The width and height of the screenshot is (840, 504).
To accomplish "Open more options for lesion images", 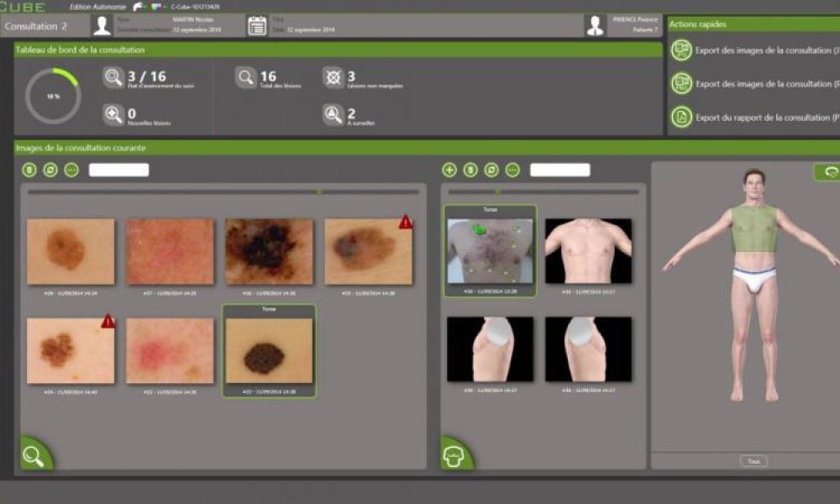I will [71, 171].
